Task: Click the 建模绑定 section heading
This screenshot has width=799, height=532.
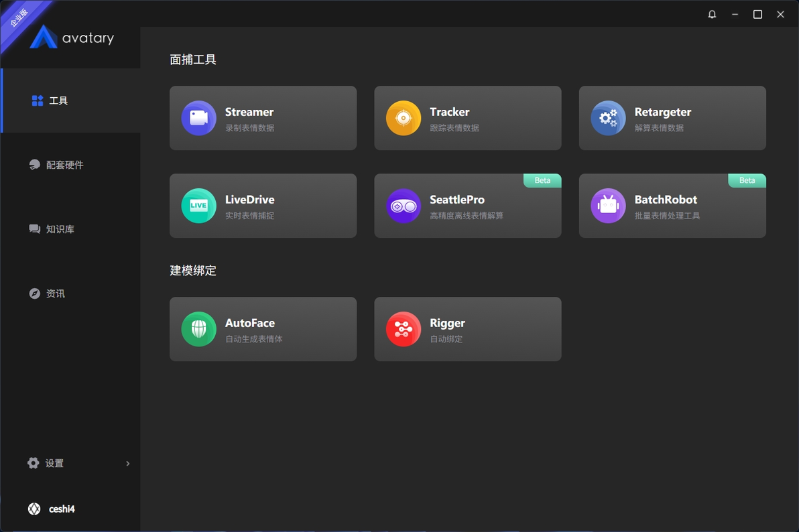Action: click(x=193, y=271)
